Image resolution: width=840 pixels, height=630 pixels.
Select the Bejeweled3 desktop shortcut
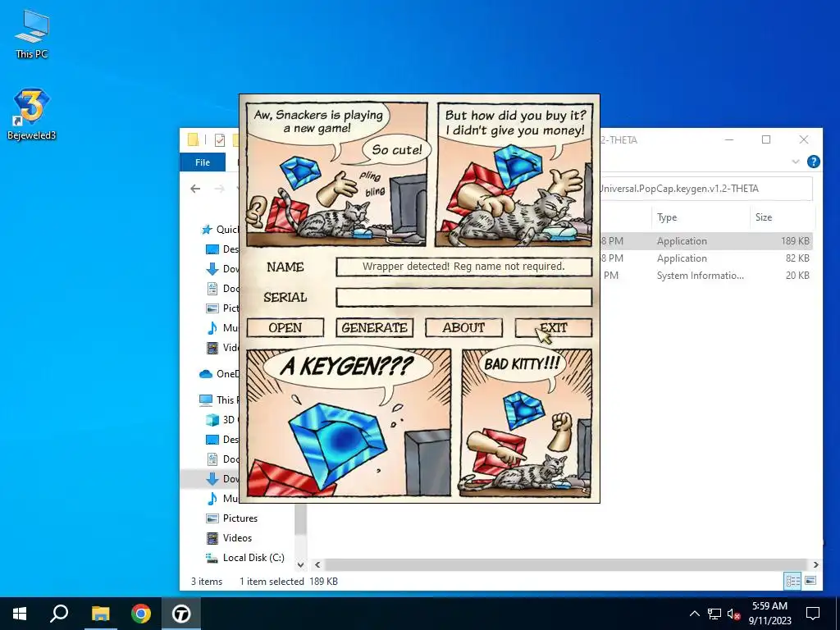click(x=32, y=114)
